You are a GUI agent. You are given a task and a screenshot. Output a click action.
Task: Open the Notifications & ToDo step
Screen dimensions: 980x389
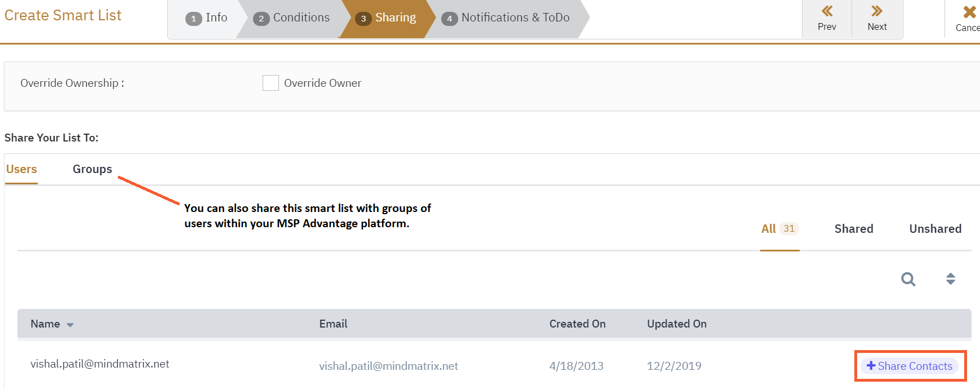tap(515, 18)
